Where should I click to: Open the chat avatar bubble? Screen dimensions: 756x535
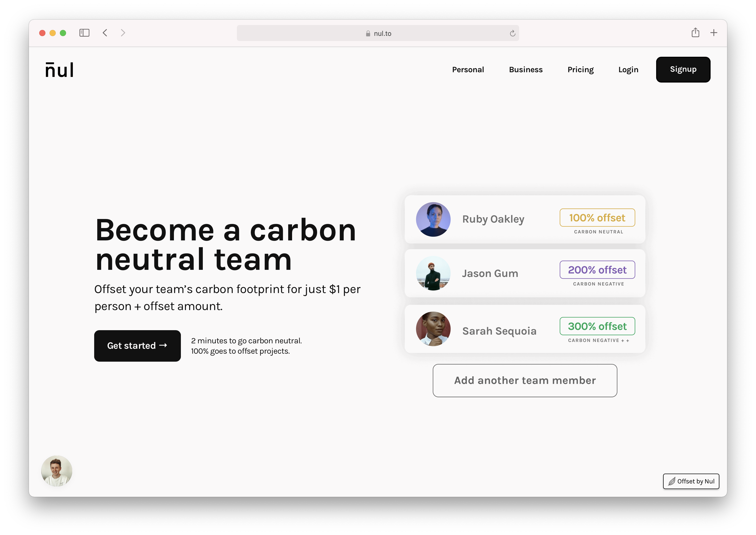pyautogui.click(x=57, y=471)
